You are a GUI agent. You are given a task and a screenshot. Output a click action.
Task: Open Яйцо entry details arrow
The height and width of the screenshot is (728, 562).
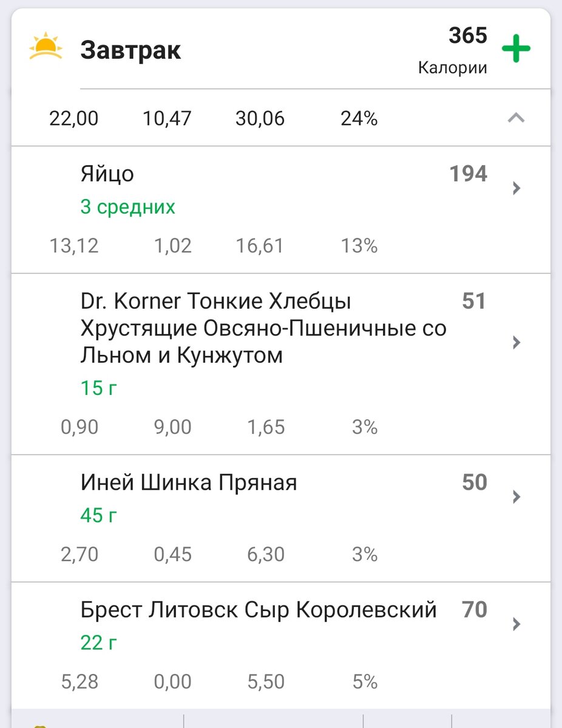pyautogui.click(x=516, y=187)
